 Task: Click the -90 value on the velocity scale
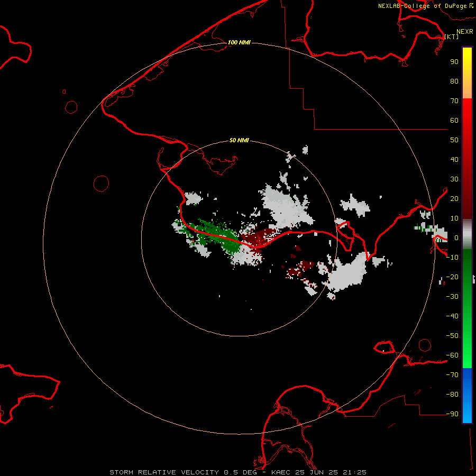click(x=452, y=414)
